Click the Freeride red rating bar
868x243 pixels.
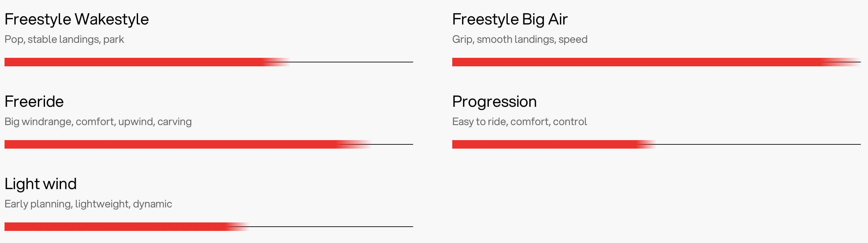click(x=188, y=144)
